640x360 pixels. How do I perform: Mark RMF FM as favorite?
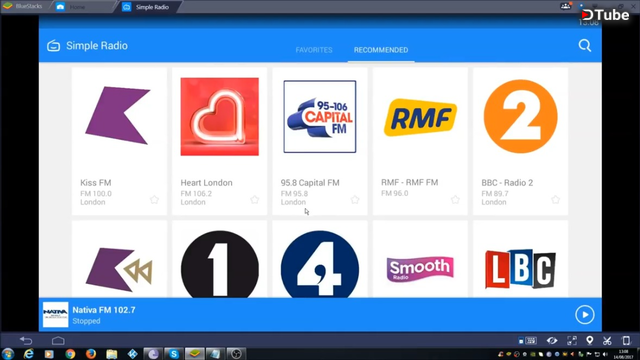pos(455,200)
